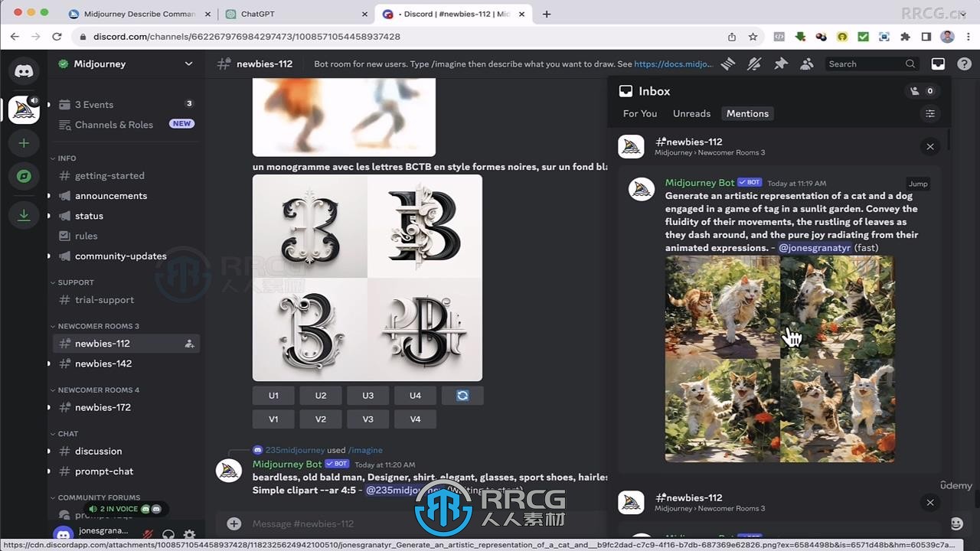
Task: Jump to mentioned message
Action: [x=918, y=184]
